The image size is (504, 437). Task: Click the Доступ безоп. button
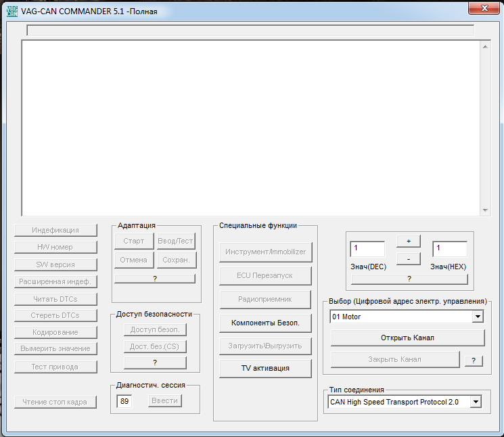(155, 329)
